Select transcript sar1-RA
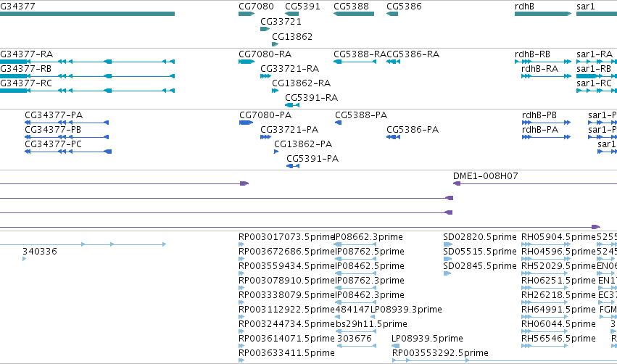Image resolution: width=617 pixels, height=364 pixels. pos(597,62)
